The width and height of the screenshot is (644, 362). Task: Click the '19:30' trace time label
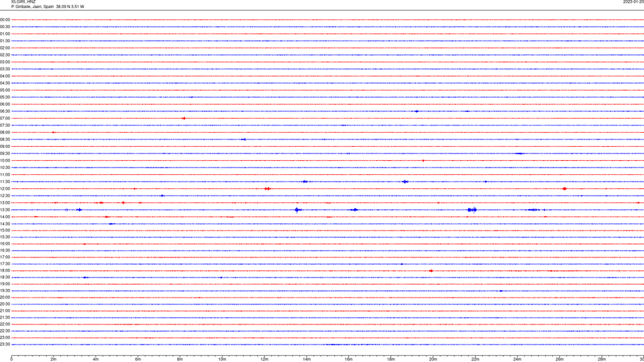(x=5, y=290)
